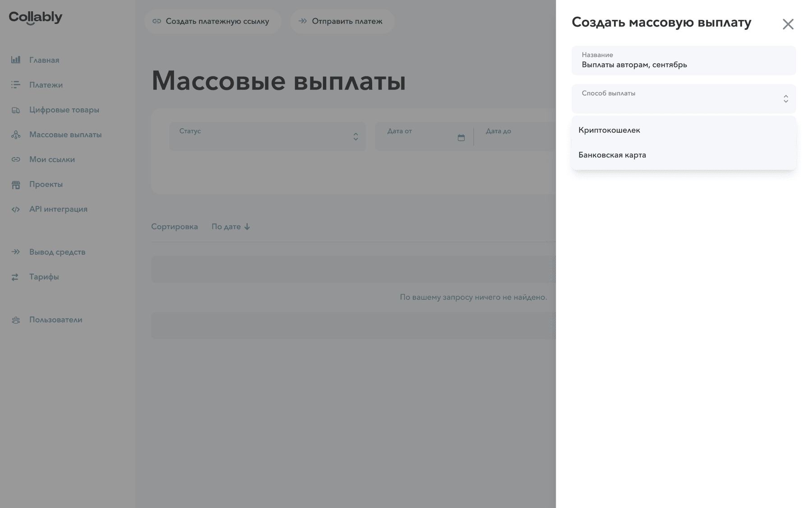Screen dimensions: 812x508
Task: Click the Collably logo
Action: pos(36,18)
